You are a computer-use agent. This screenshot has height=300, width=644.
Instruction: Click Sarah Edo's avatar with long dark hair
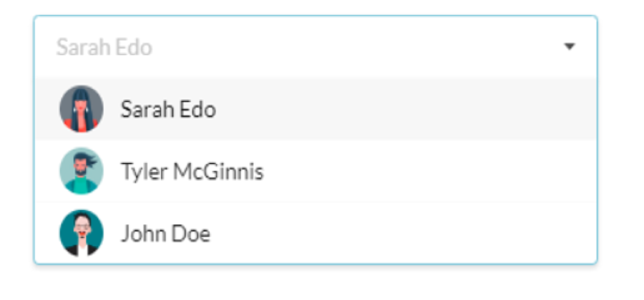81,108
